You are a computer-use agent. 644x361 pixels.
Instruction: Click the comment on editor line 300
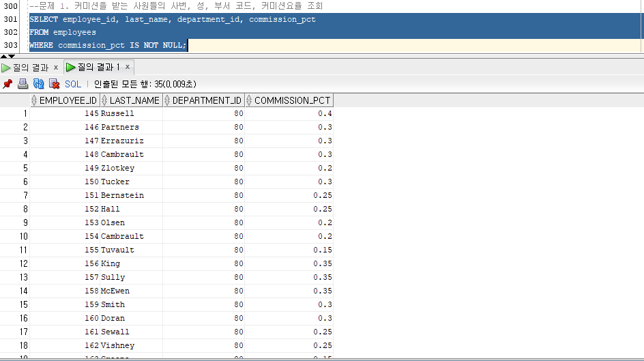(x=176, y=5)
